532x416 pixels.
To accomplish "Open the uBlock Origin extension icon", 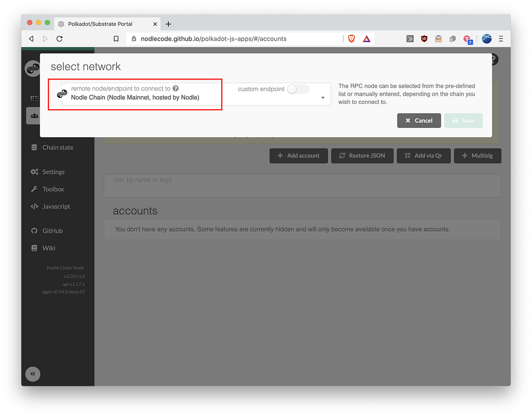I will (x=424, y=38).
